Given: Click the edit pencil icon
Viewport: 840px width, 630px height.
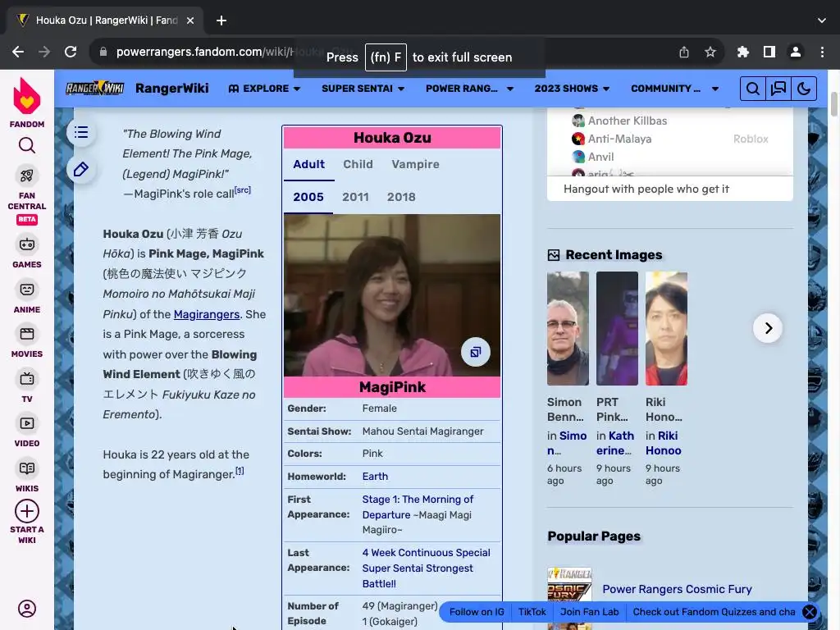Looking at the screenshot, I should [81, 169].
